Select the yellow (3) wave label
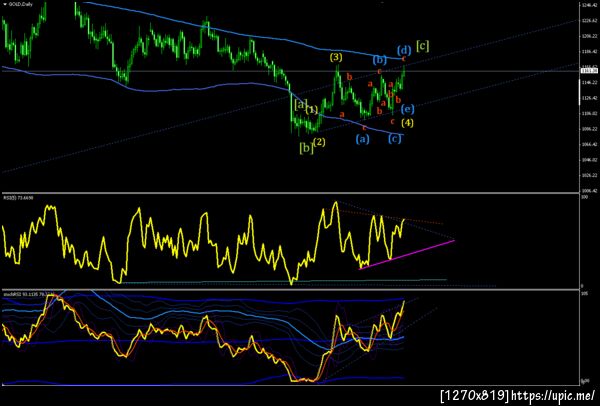600x406 pixels. click(x=337, y=57)
